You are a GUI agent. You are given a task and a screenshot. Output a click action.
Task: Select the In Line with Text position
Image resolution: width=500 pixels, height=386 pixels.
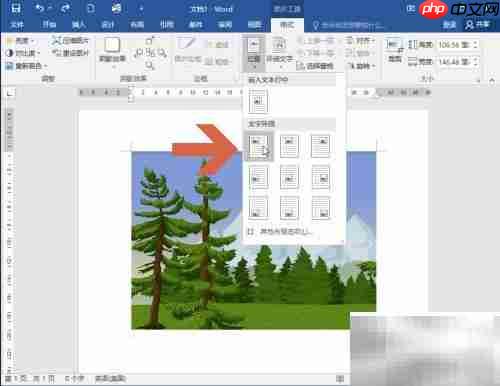click(258, 101)
